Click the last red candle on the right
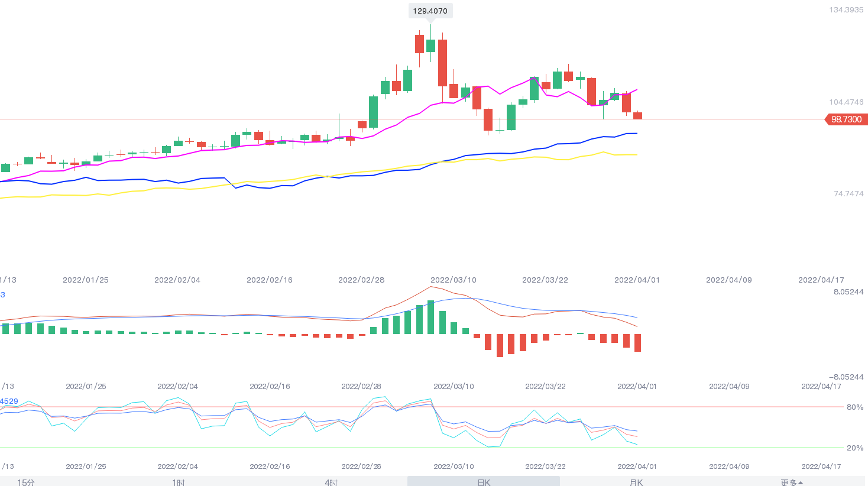Screen dimensions: 868x486 point(637,115)
